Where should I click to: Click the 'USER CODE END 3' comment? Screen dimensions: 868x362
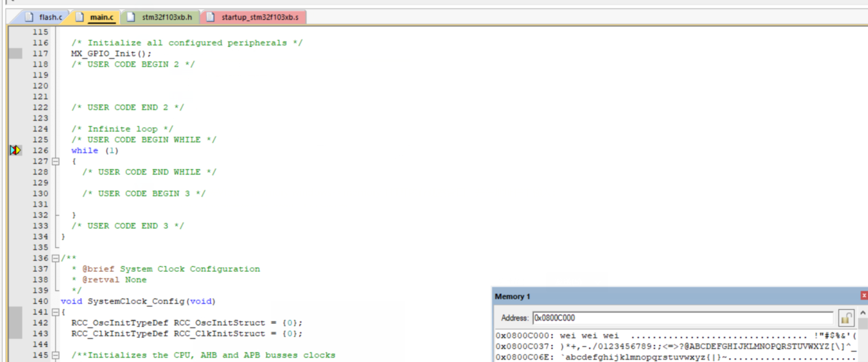point(127,226)
